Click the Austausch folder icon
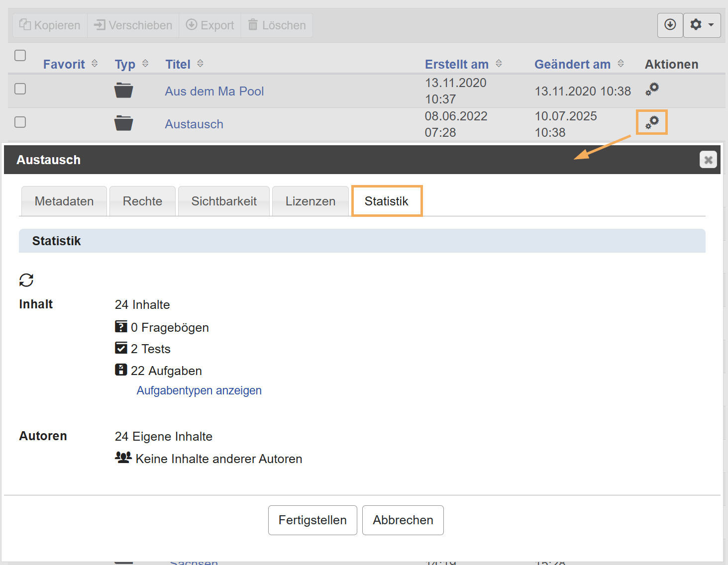This screenshot has height=565, width=728. coord(123,123)
